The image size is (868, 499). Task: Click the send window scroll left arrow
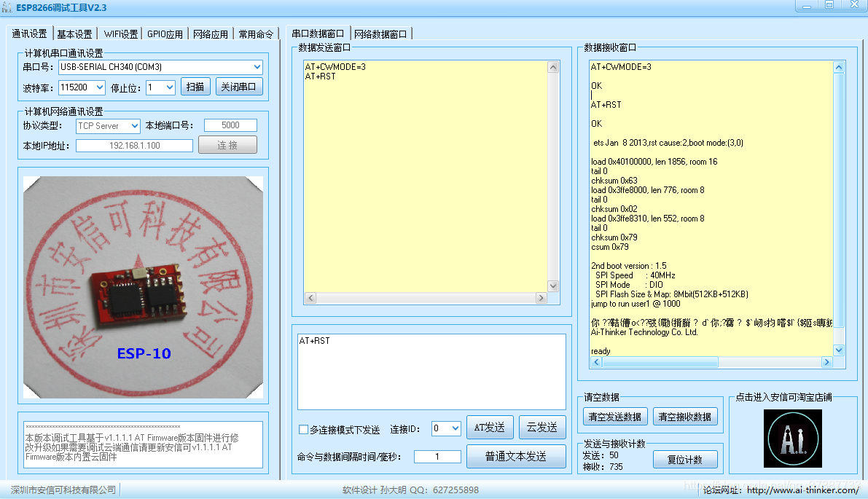tap(310, 298)
